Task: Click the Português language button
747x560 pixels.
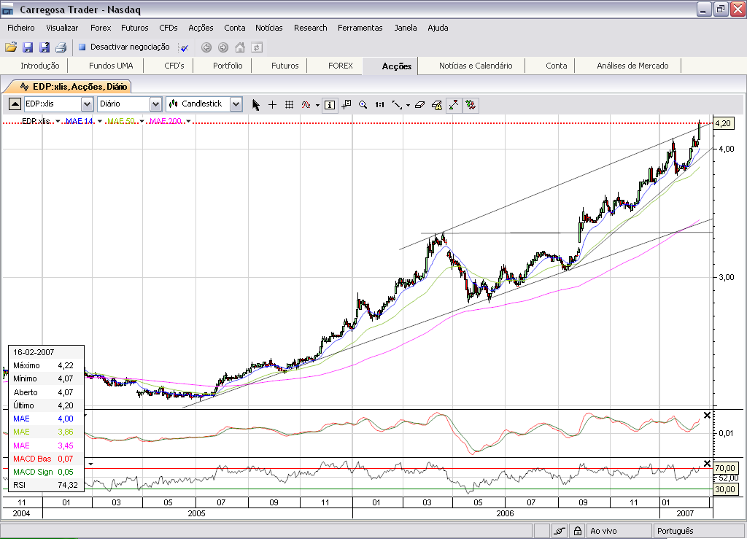Action: pyautogui.click(x=676, y=531)
